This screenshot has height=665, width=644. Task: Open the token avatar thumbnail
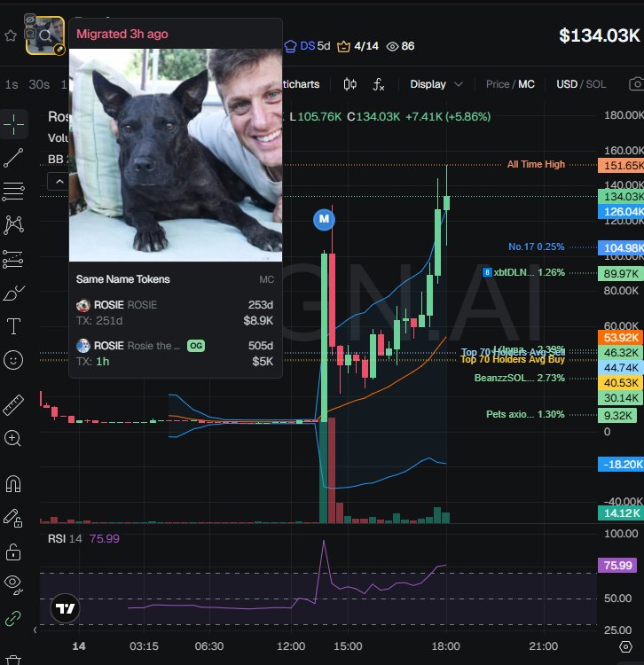(x=45, y=35)
